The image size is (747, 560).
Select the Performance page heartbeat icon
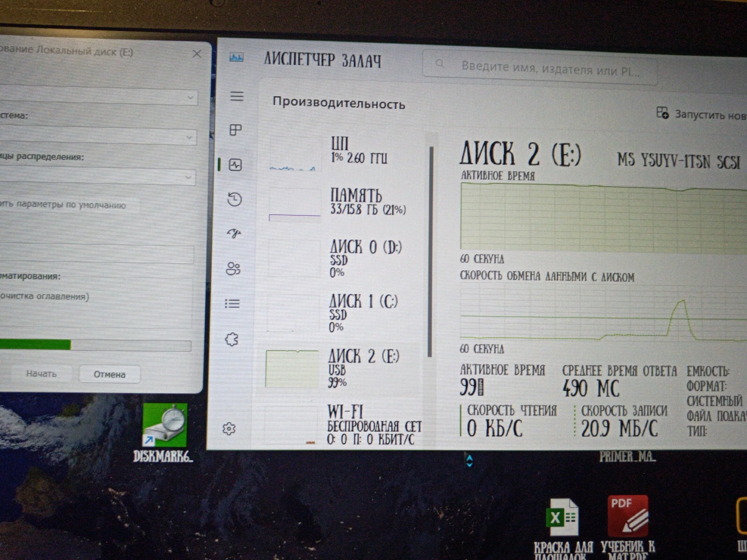tap(235, 165)
